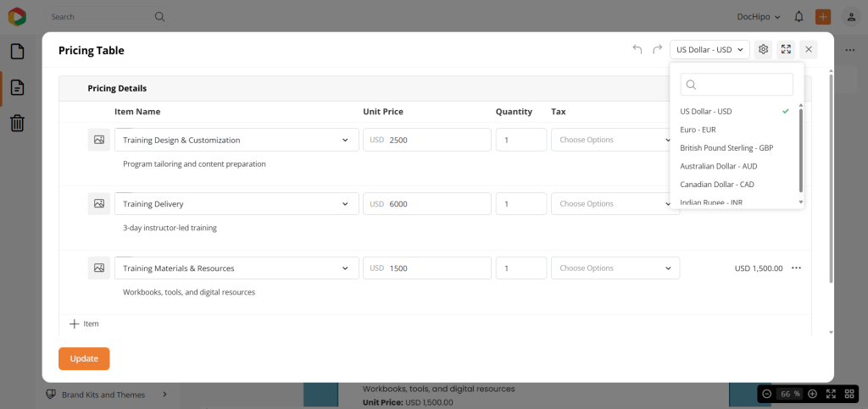Open the user profile avatar

click(851, 17)
